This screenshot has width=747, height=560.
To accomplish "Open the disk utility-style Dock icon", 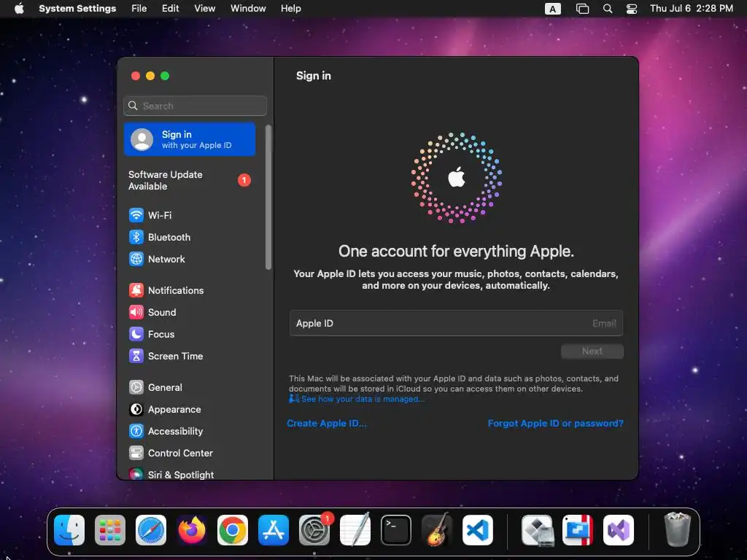I will coord(538,530).
